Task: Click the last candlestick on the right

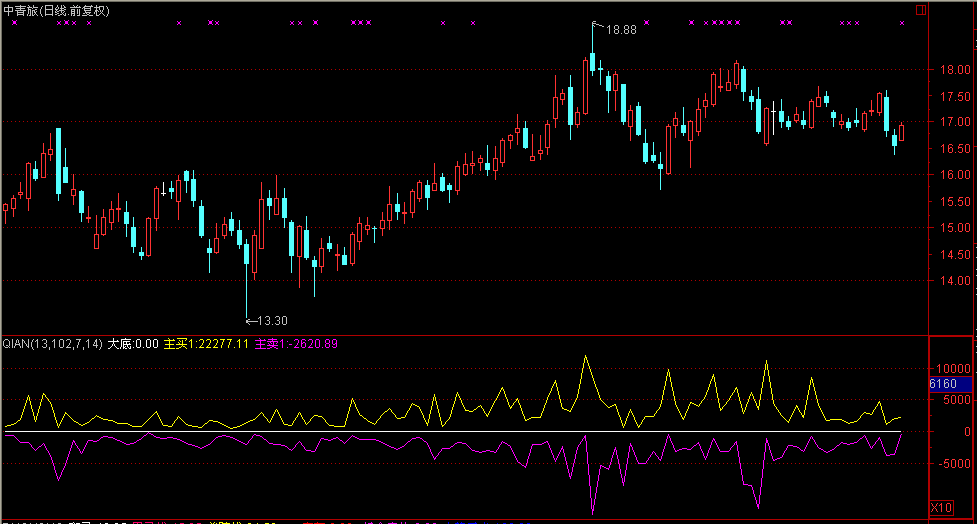Action: 902,132
